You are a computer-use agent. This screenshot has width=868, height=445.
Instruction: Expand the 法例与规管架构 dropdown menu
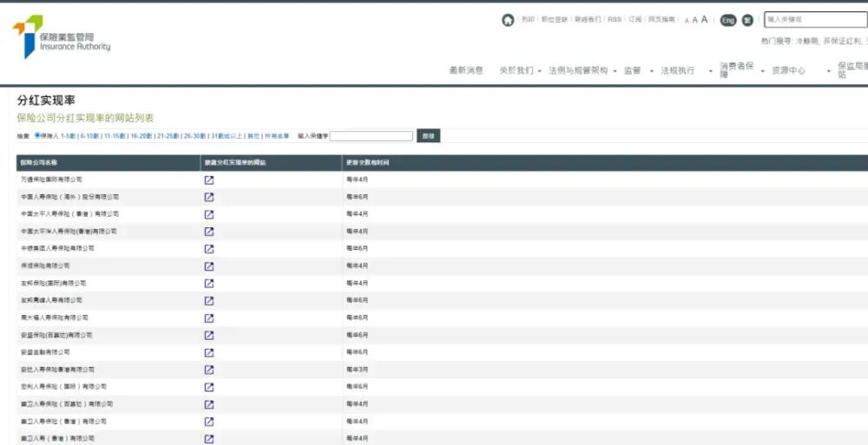point(615,71)
